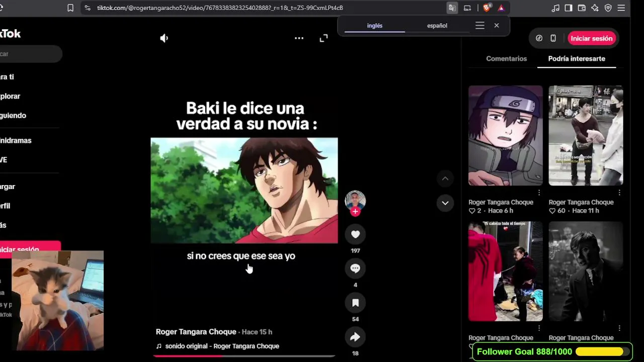The height and width of the screenshot is (362, 644).
Task: Open the Minidramas sidebar item
Action: click(16, 141)
